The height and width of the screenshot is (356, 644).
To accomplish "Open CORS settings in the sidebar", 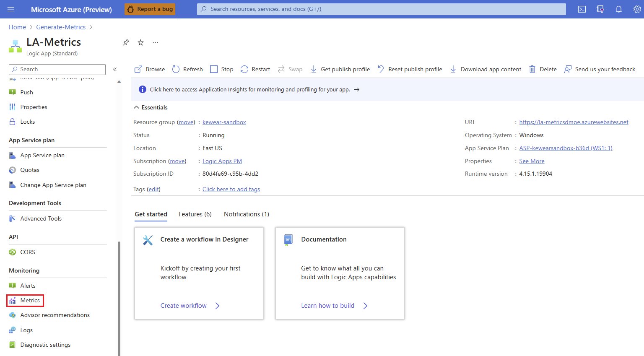I will 28,252.
